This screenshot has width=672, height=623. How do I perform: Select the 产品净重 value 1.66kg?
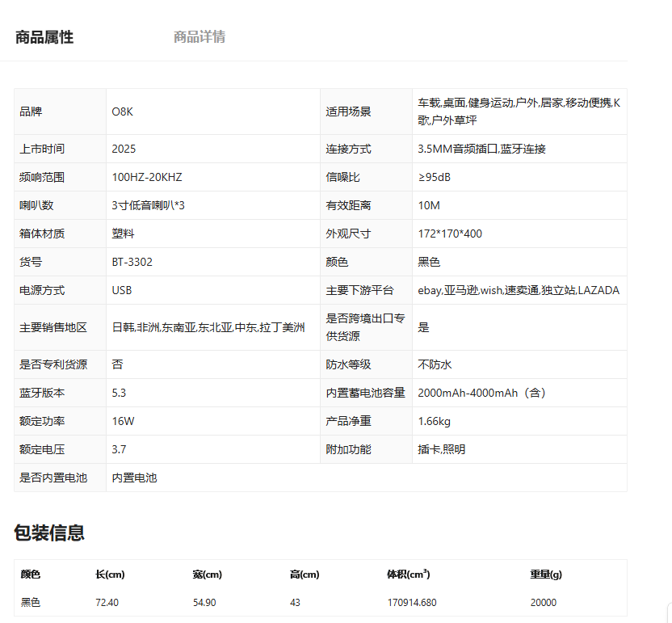[x=435, y=421]
